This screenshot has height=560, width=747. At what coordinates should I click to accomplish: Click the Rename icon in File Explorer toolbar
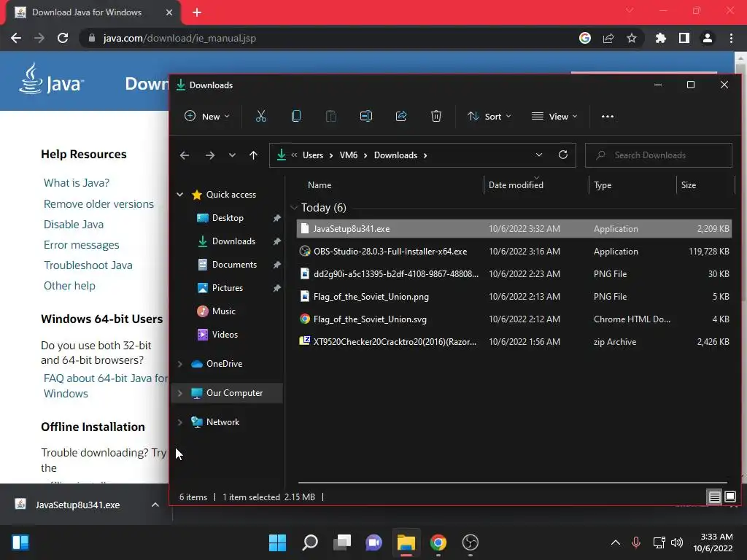tap(366, 116)
